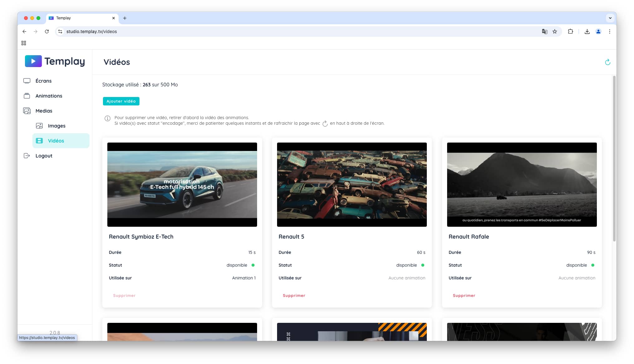Open Renault Symbioz E-Tech video thumbnail

(x=182, y=185)
